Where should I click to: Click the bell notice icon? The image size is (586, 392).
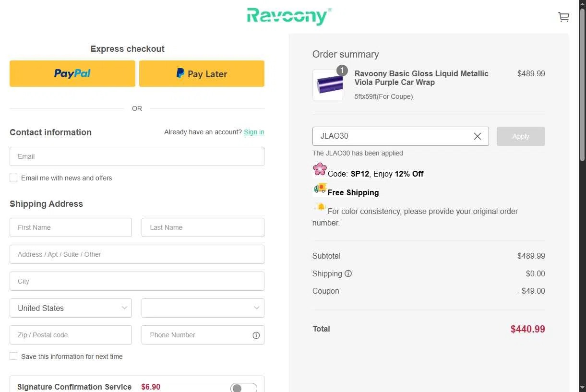pos(320,207)
